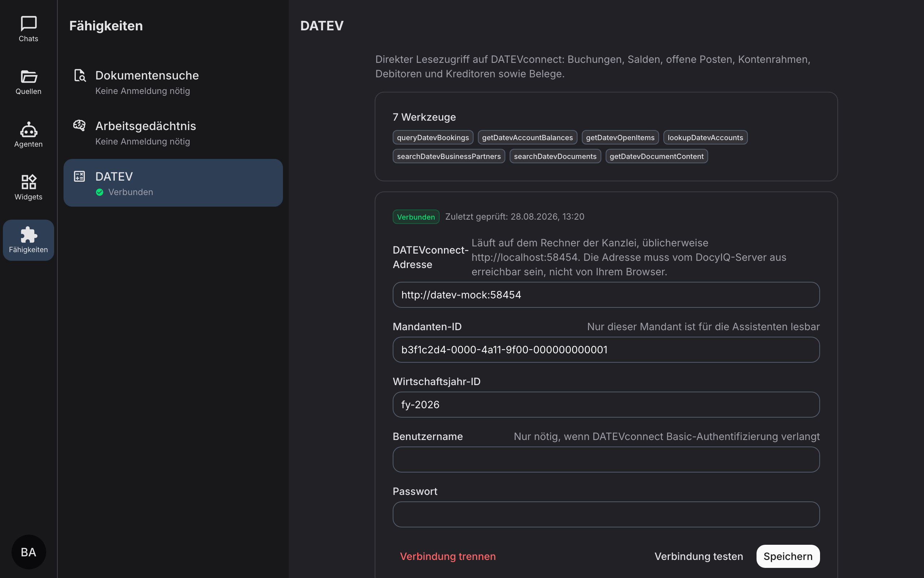Click the getDatevDocumentContent tool tag

click(656, 156)
